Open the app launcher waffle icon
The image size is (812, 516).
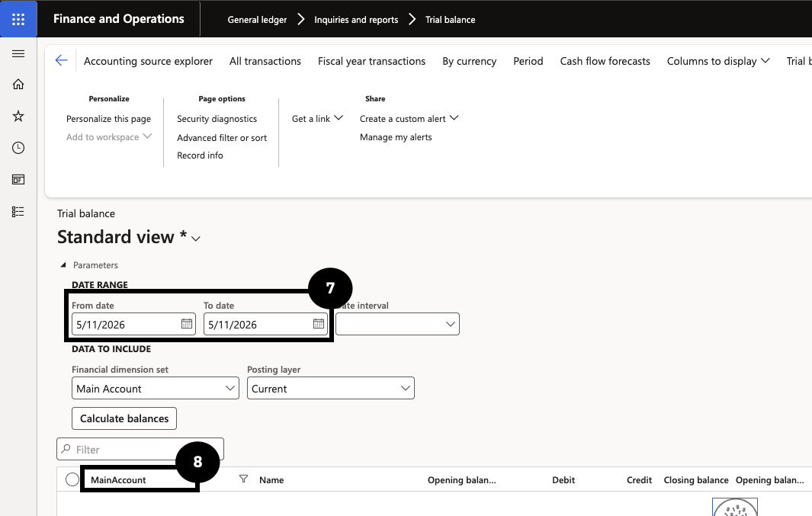click(x=18, y=19)
